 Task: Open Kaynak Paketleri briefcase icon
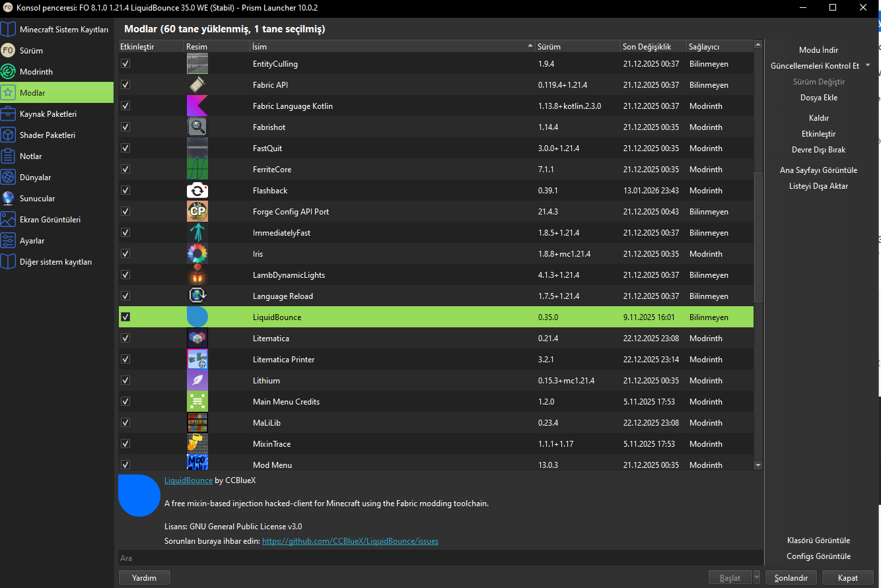point(9,114)
